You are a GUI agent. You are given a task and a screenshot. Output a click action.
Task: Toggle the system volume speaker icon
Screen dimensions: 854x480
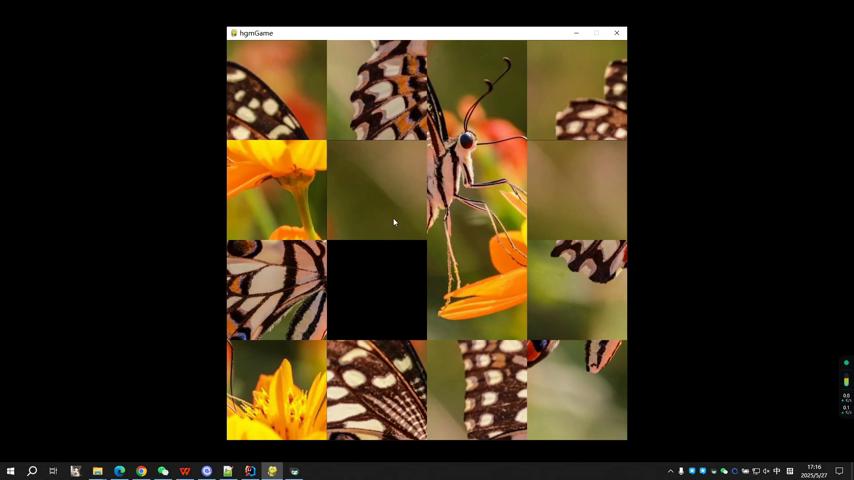click(x=766, y=471)
